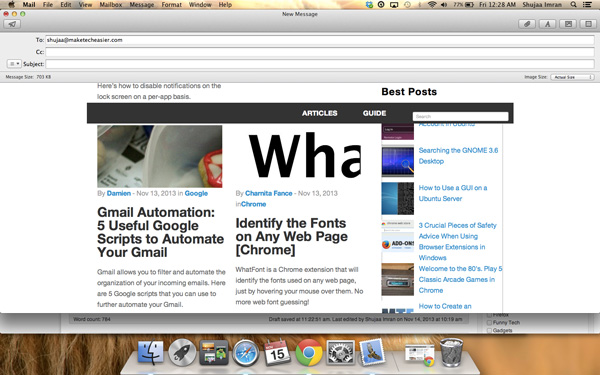Show the stationery pane button
This screenshot has width=600, height=375.
[x=589, y=24]
